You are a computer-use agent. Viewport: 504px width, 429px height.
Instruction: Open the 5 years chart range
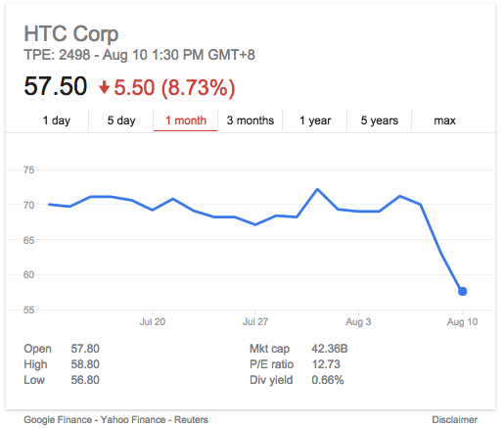coord(380,120)
